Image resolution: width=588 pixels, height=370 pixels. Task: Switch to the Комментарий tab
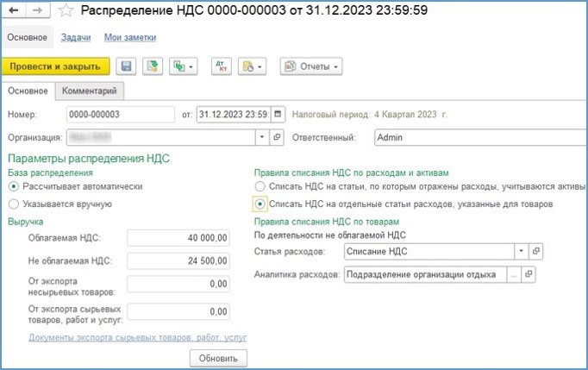pyautogui.click(x=90, y=91)
